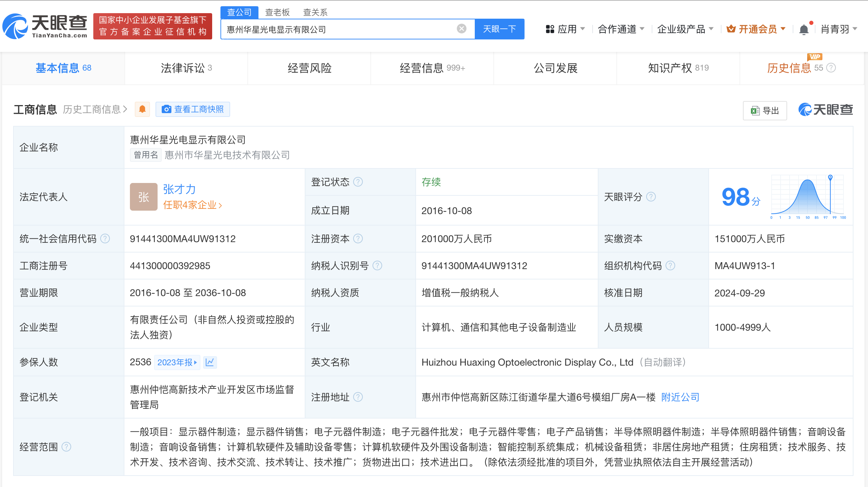Click registration status 存续
This screenshot has height=487, width=868.
coord(431,182)
